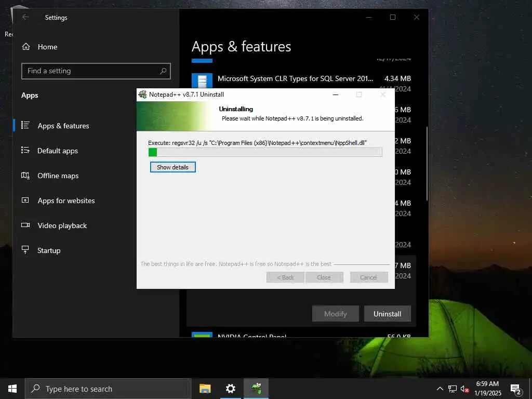Click the 4.34 MB size value

point(397,79)
